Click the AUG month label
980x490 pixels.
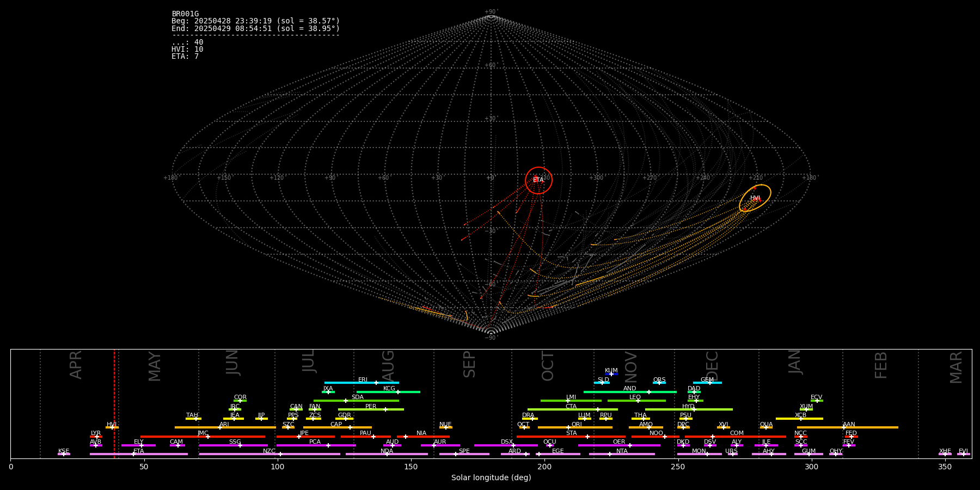[x=388, y=366]
